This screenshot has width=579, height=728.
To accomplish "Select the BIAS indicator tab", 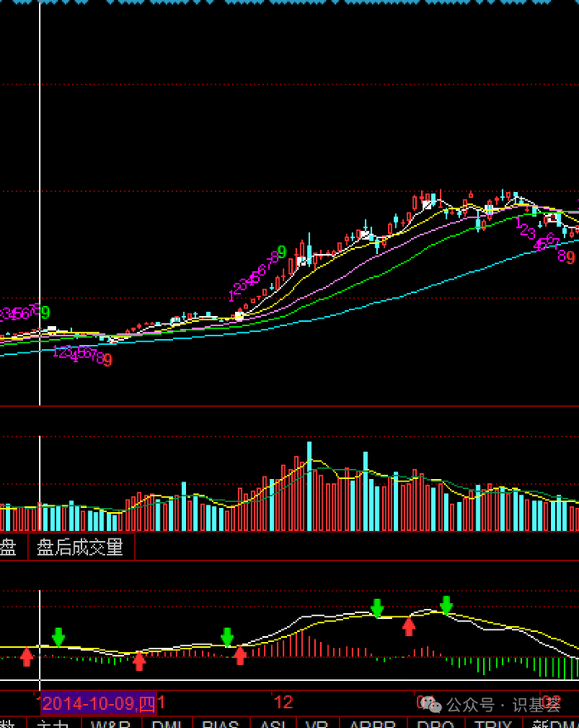I will (221, 723).
